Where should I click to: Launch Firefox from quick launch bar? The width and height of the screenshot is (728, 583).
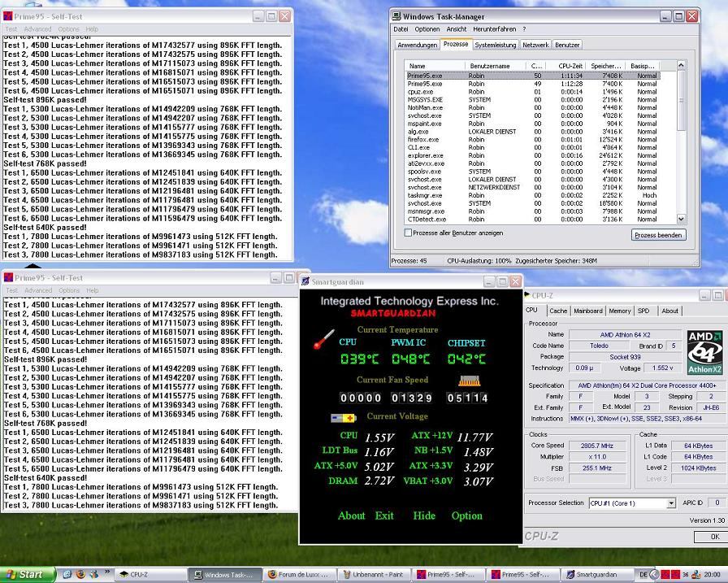(x=80, y=575)
